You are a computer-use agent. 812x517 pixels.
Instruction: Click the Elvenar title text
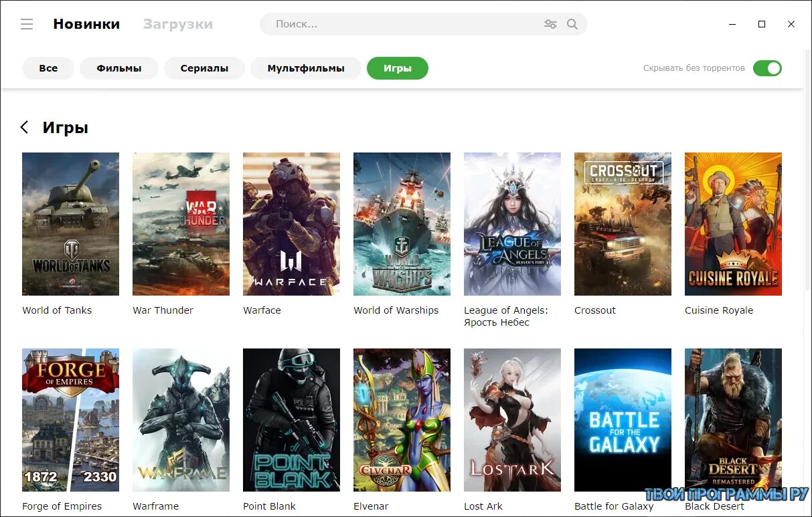pyautogui.click(x=371, y=506)
